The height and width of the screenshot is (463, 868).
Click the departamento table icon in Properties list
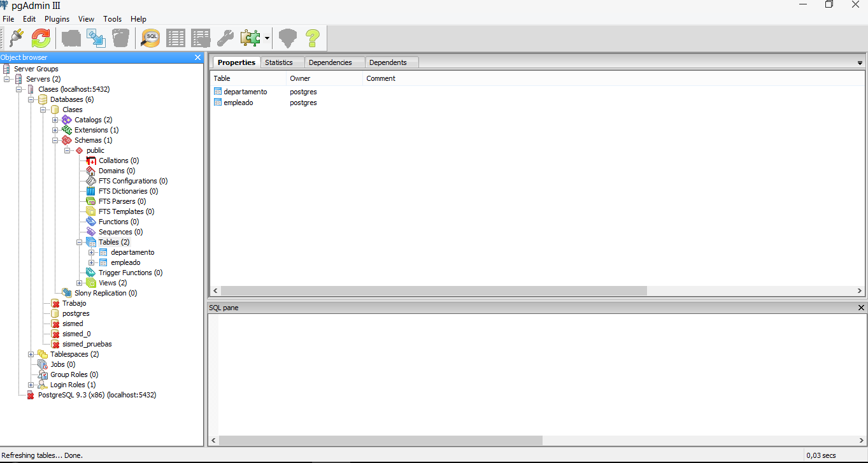coord(218,92)
